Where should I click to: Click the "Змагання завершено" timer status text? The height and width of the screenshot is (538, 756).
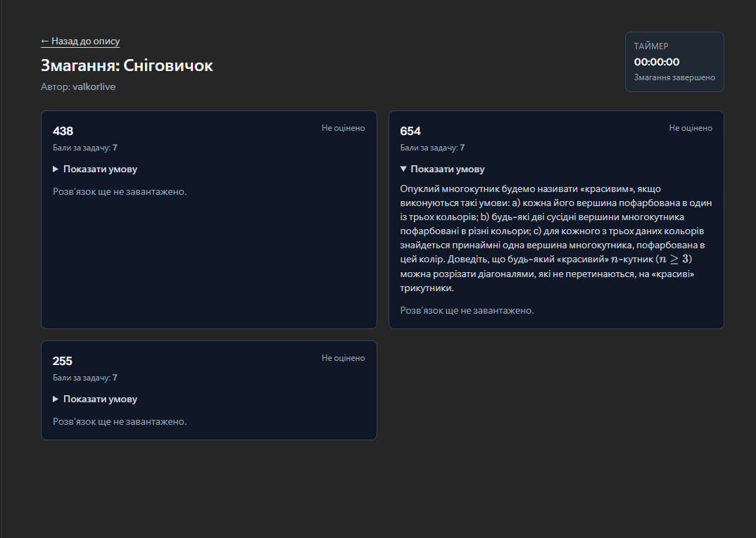674,78
